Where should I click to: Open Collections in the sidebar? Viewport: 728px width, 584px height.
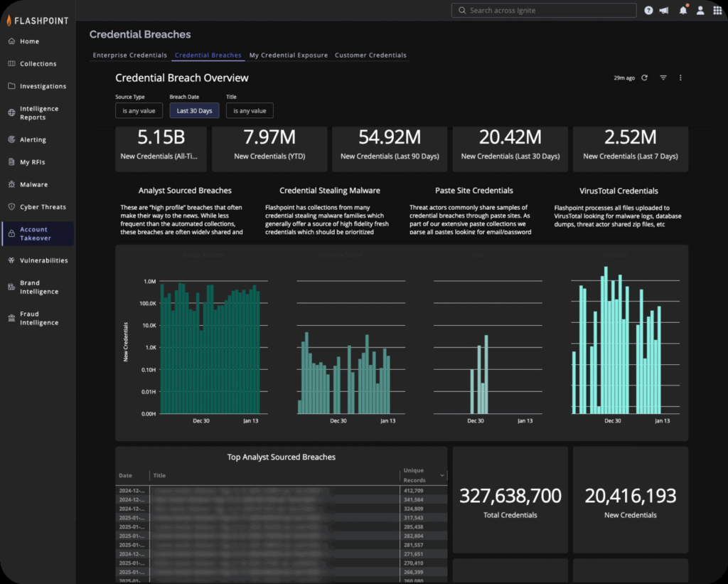[38, 63]
